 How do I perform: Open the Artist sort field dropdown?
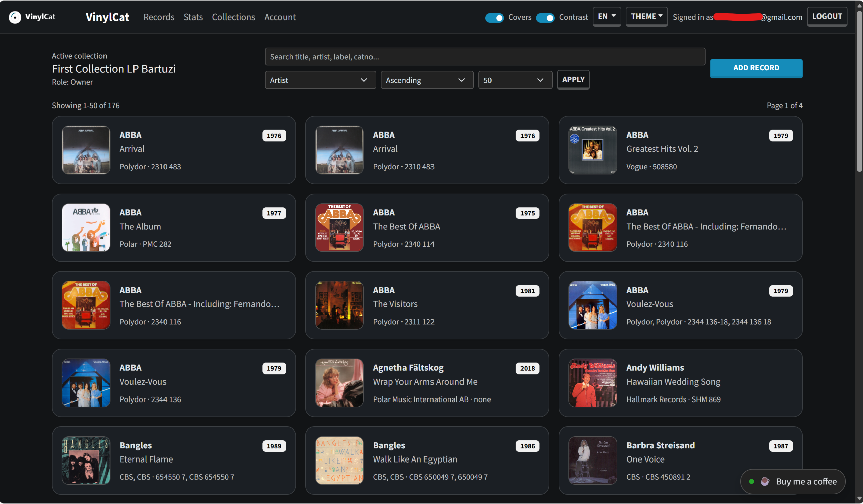point(320,80)
